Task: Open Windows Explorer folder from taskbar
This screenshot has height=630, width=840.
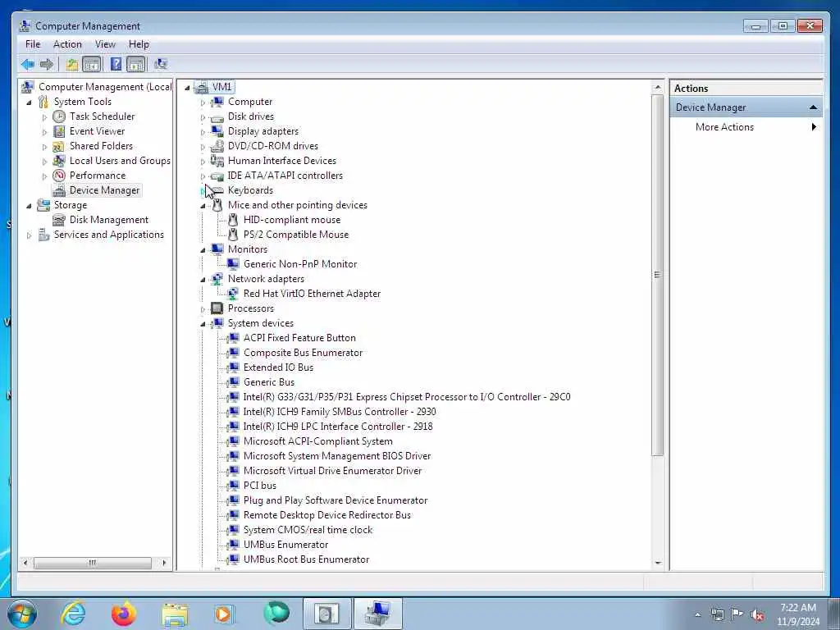Action: pyautogui.click(x=175, y=614)
